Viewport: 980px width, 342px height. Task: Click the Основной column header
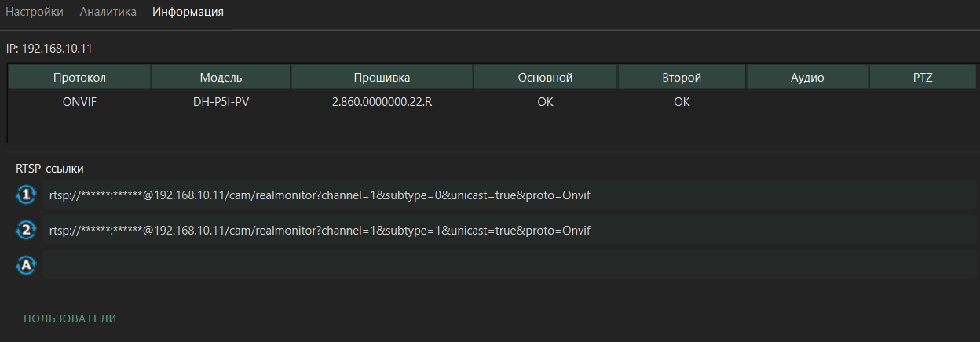545,78
